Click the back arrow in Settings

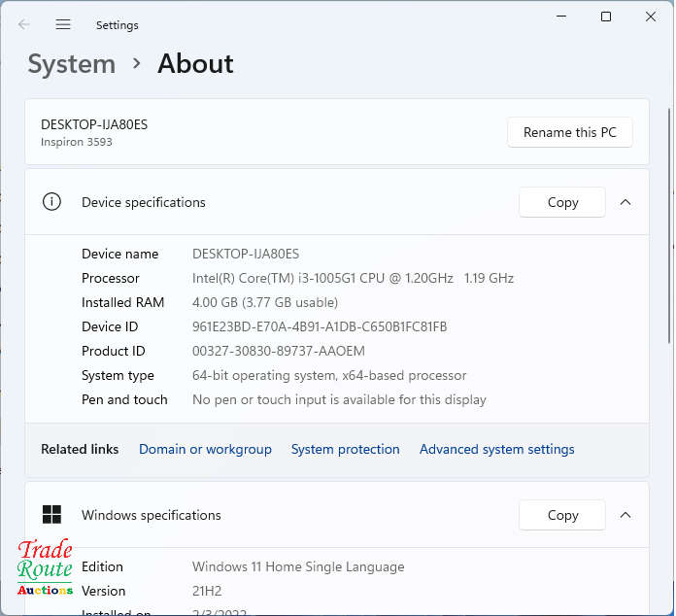pos(24,24)
